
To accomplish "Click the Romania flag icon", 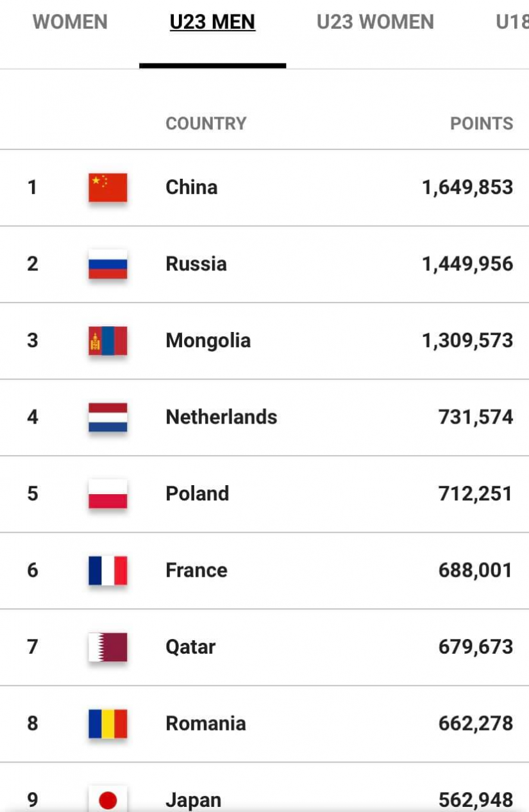I will [108, 724].
